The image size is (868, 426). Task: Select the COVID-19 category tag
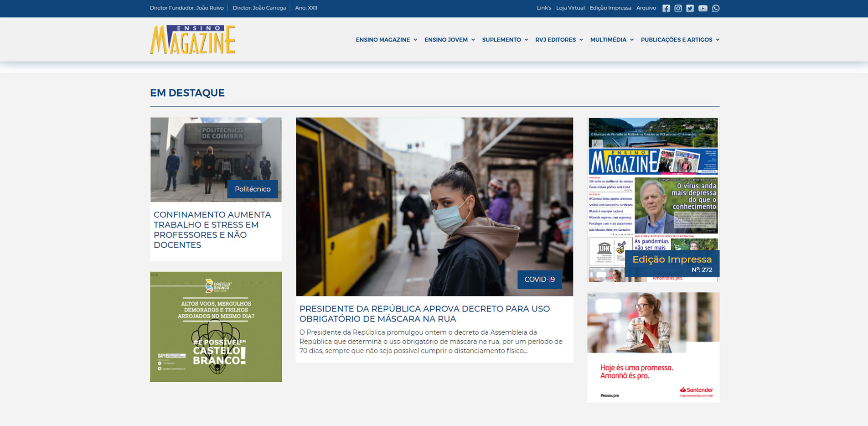[x=539, y=279]
